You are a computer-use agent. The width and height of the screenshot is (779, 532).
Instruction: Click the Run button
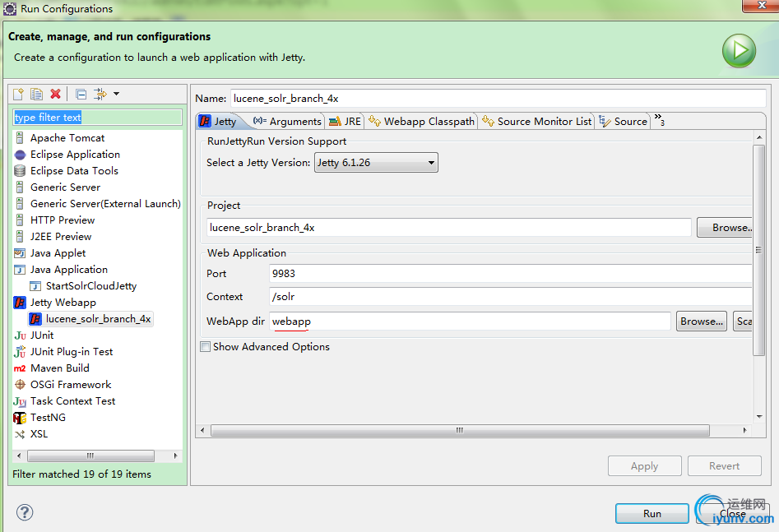pos(651,514)
